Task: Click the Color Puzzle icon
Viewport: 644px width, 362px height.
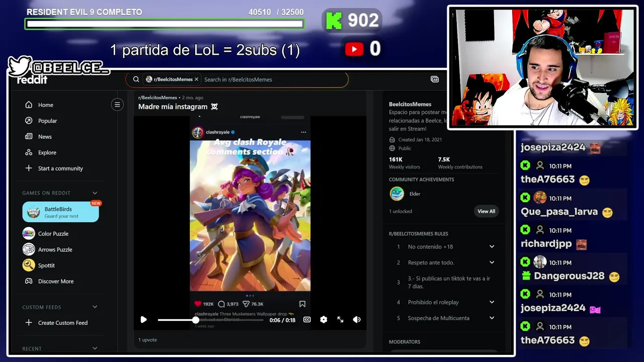Action: (x=29, y=233)
